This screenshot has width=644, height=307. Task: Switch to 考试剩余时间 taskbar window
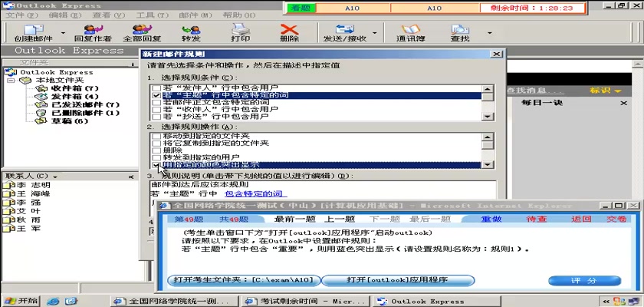click(304, 302)
